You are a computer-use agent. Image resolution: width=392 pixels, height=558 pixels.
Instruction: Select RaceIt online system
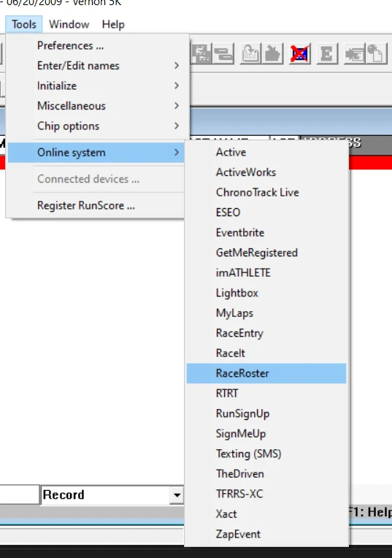[x=266, y=353]
